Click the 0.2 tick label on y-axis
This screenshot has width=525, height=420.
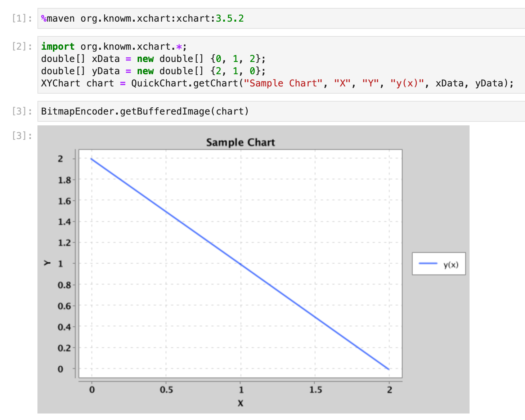(x=64, y=348)
